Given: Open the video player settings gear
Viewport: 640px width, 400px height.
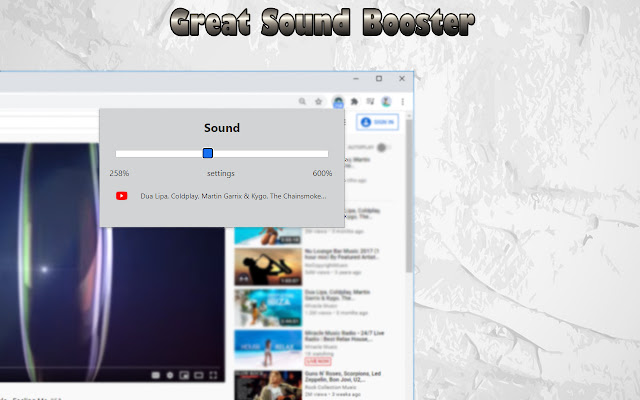Looking at the screenshot, I should pos(170,375).
